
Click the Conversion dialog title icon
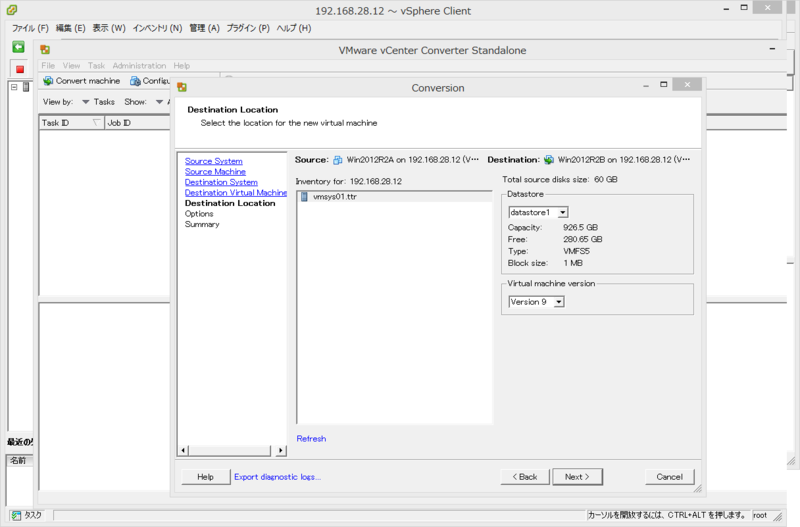coord(182,87)
